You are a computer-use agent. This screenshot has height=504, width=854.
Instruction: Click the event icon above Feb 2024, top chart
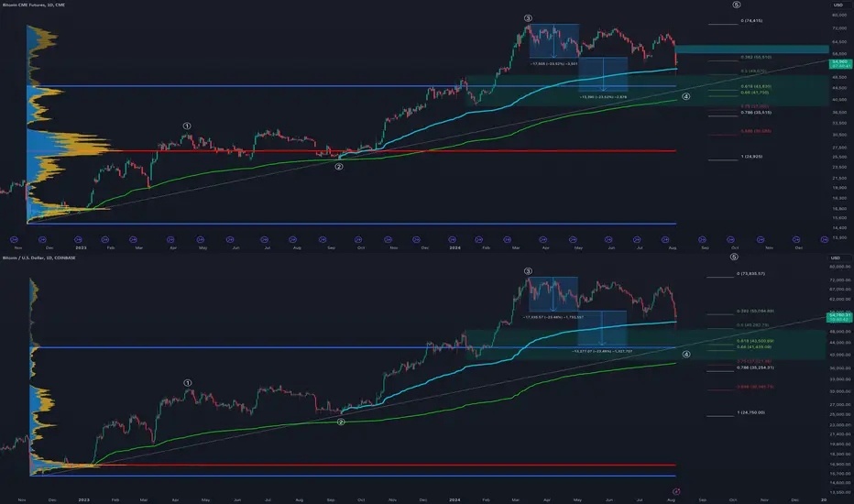pos(478,239)
